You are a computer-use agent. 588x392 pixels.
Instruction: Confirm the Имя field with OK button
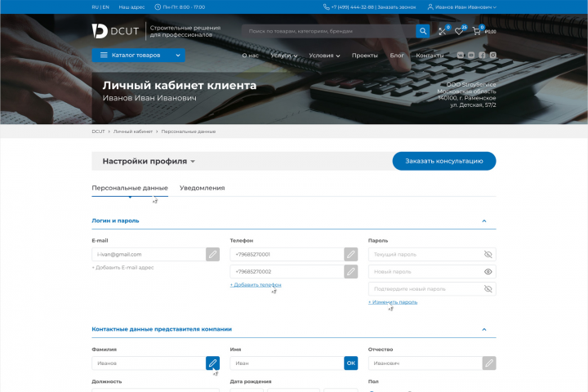pyautogui.click(x=350, y=363)
